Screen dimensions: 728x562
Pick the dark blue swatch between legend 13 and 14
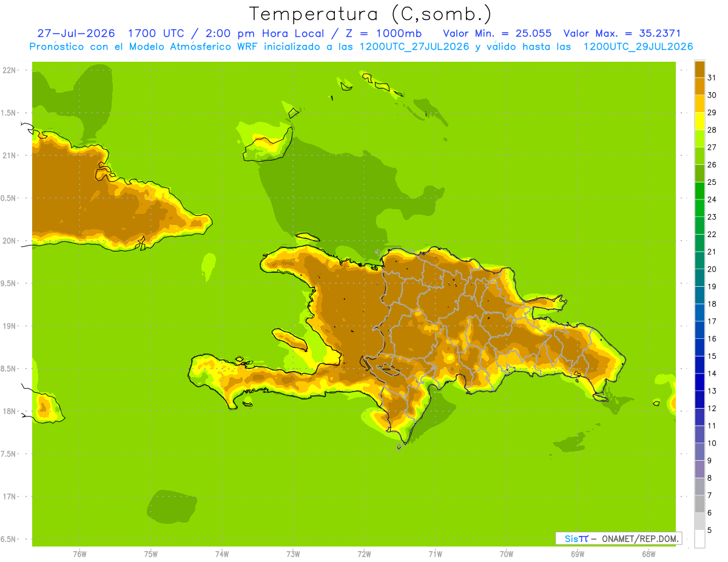tap(699, 382)
